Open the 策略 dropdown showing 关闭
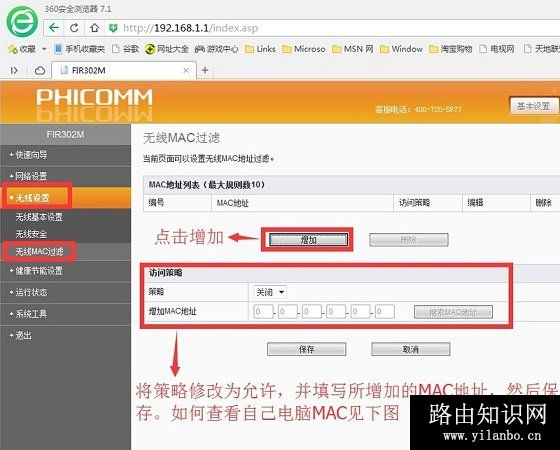Screen dimensions: 560x450 [x=270, y=292]
